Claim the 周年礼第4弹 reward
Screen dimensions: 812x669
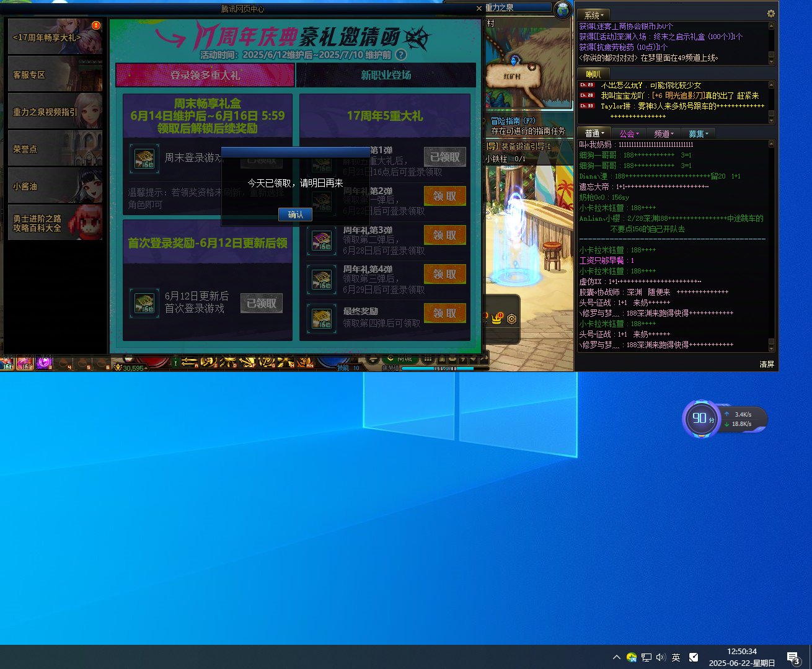445,274
